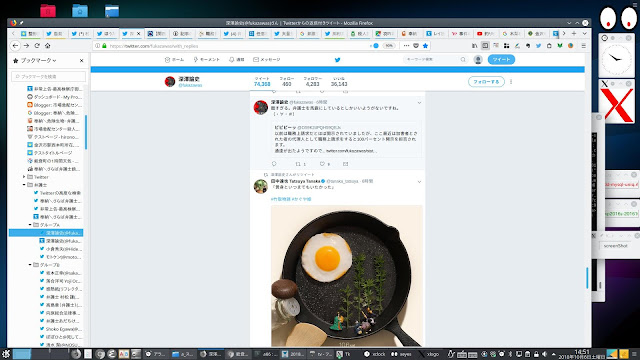
Task: Retweet the tweet showing 1 retweet
Action: click(298, 164)
